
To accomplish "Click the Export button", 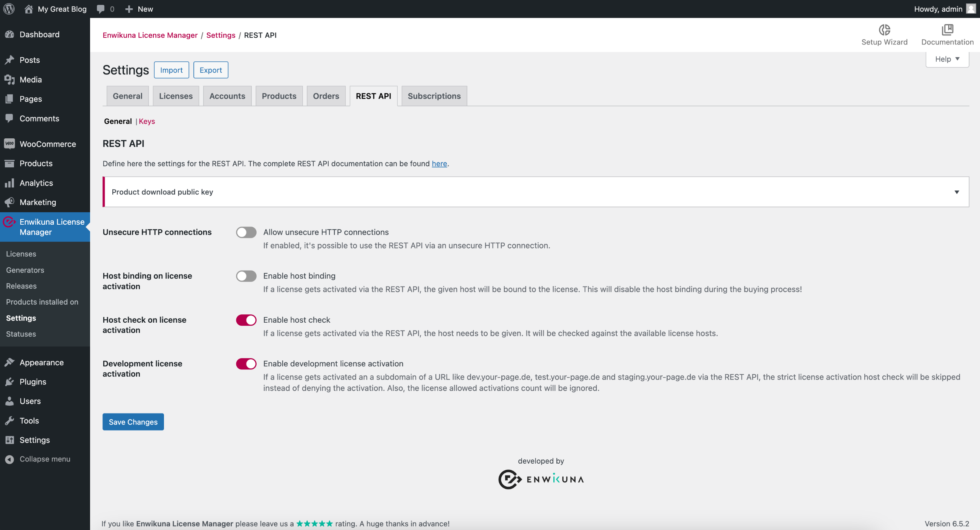I will (x=211, y=70).
